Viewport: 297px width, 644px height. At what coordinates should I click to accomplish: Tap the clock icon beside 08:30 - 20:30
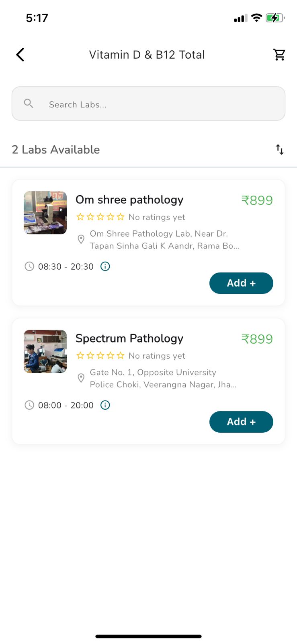[x=29, y=266]
